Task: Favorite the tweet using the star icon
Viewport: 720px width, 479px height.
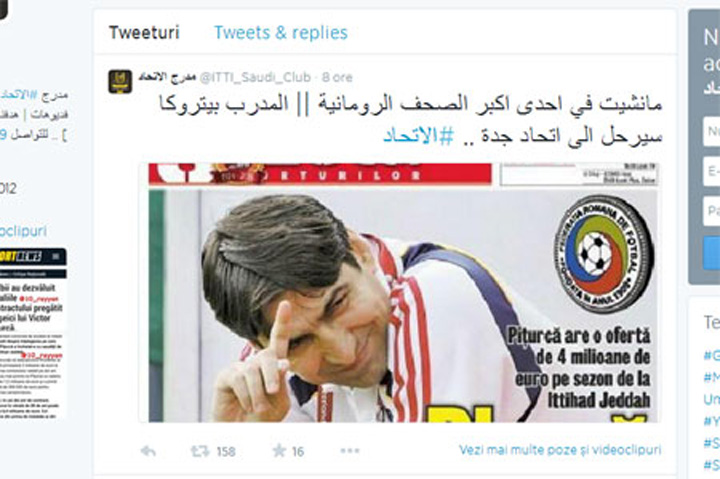Action: [279, 451]
